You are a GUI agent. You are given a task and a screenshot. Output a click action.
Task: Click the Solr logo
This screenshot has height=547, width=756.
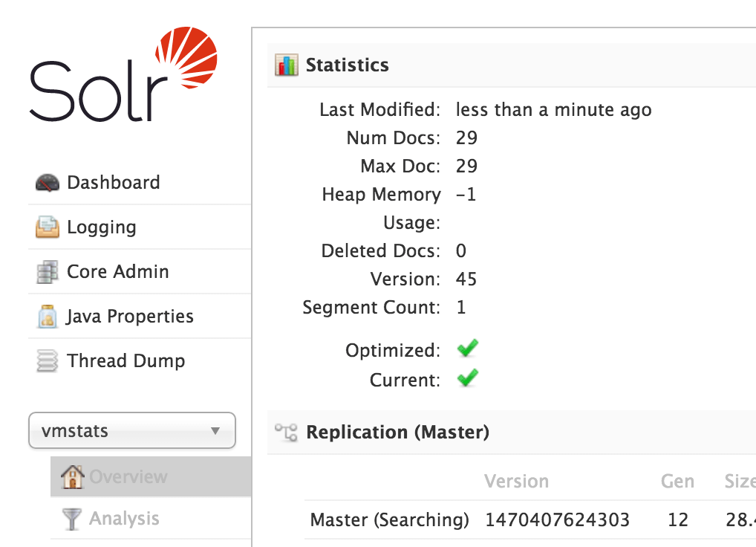point(123,74)
